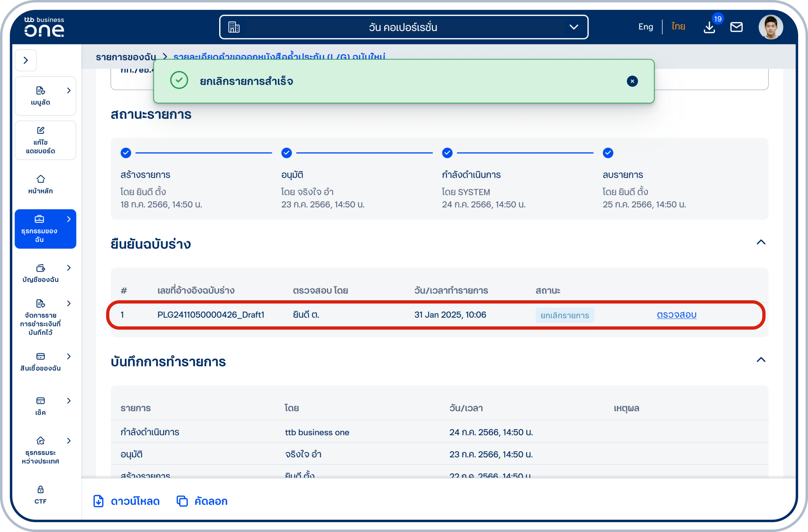Viewport: 808px width, 532px height.
Task: Click the ดาวน์โหลด download button
Action: click(x=127, y=501)
